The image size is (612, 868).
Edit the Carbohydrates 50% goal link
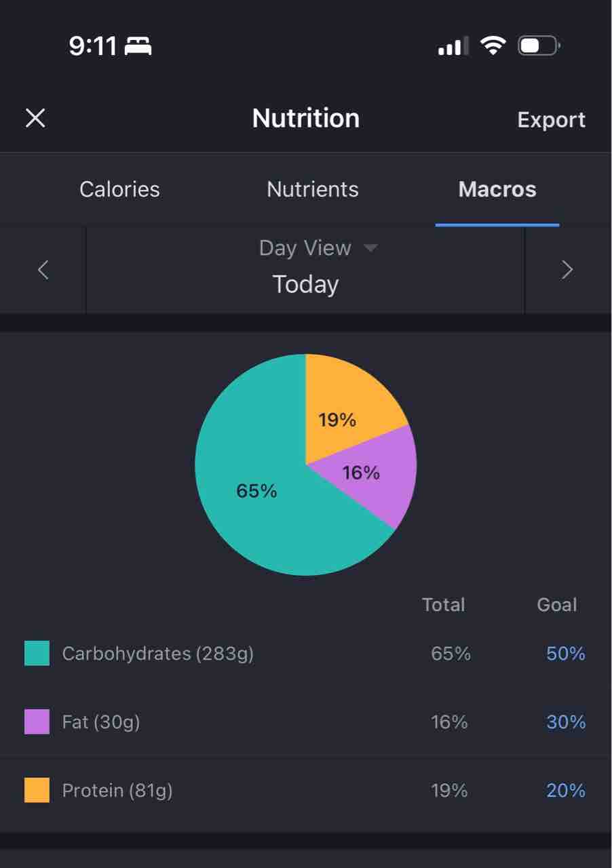pyautogui.click(x=566, y=654)
